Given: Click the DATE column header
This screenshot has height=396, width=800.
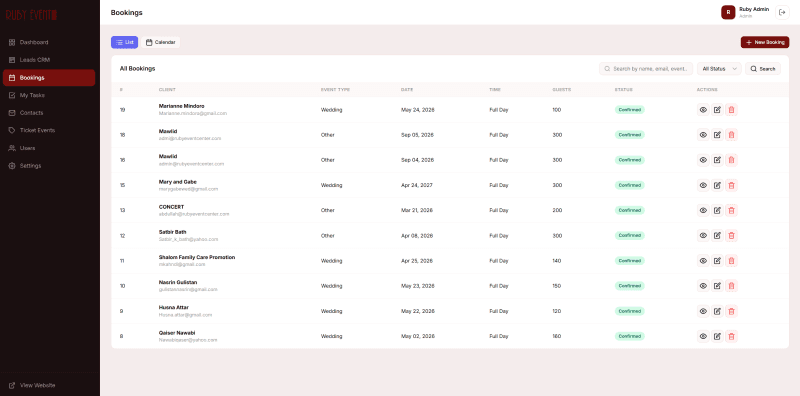Looking at the screenshot, I should coord(407,90).
